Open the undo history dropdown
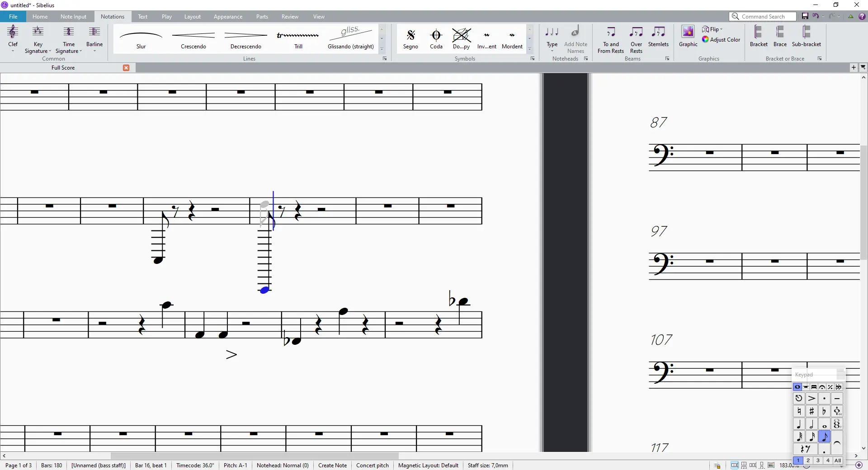 coord(823,16)
